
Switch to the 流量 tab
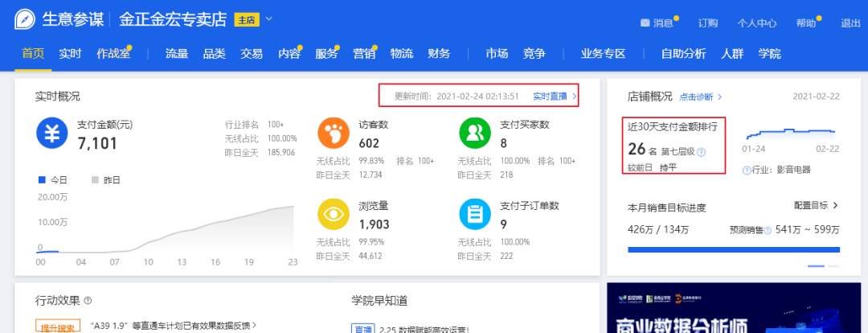(177, 54)
